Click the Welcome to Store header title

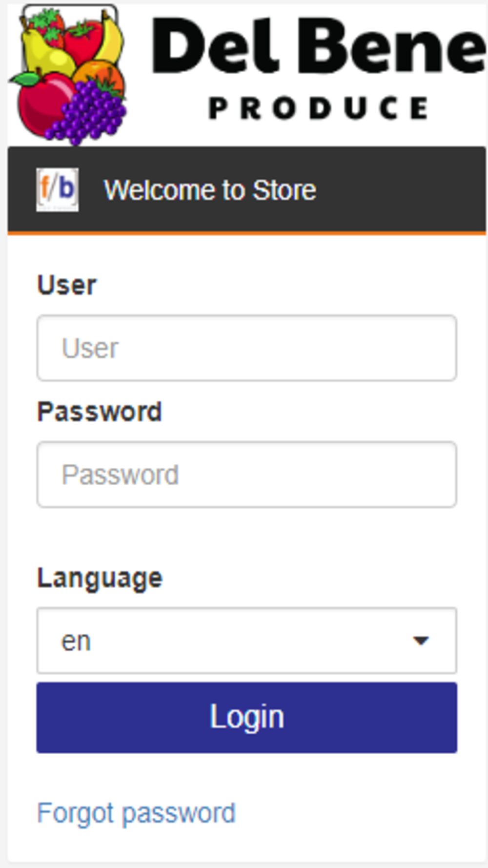(210, 190)
